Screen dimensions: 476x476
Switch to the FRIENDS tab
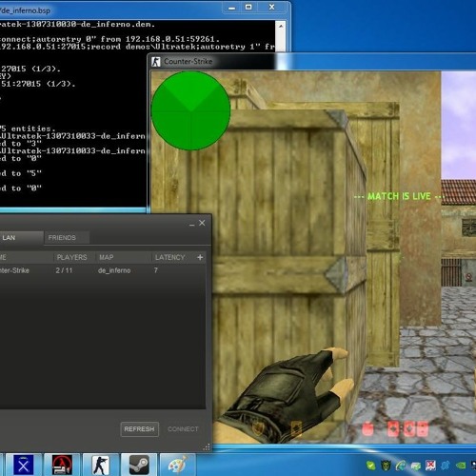(67, 238)
